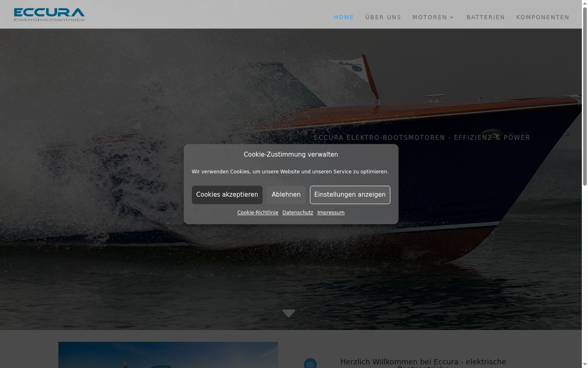Click the boat thumbnail image below the hero
This screenshot has height=368, width=588.
[x=168, y=355]
